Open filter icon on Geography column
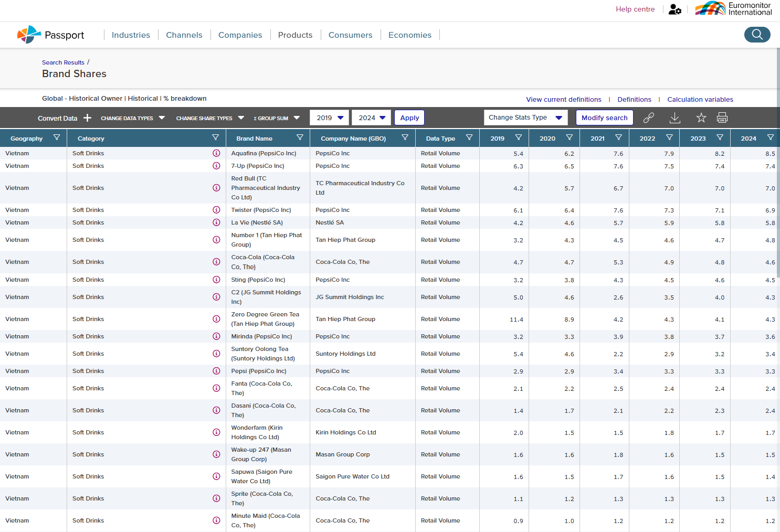Viewport: 780px width, 532px height. [57, 137]
